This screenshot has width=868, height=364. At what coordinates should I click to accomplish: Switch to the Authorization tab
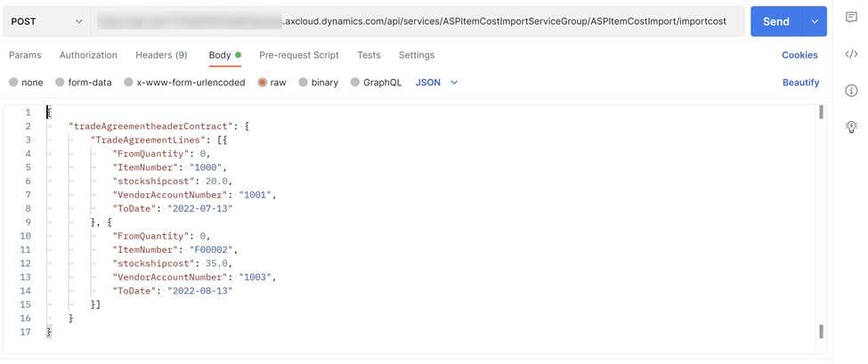(x=88, y=55)
